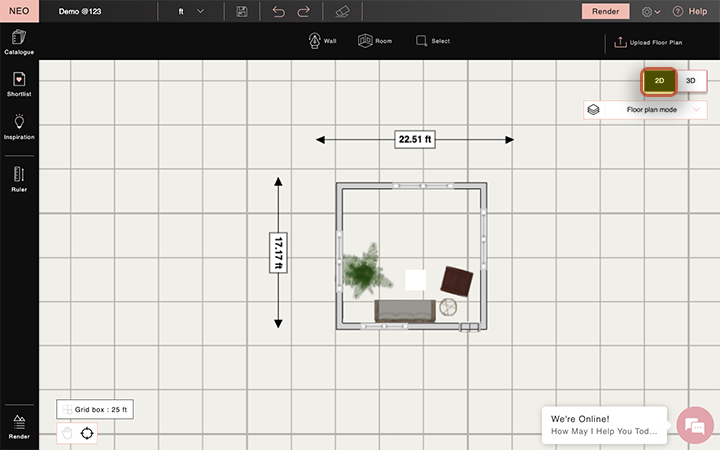This screenshot has height=450, width=720.
Task: Click the layers icon in Floor plan mode
Action: tap(593, 110)
